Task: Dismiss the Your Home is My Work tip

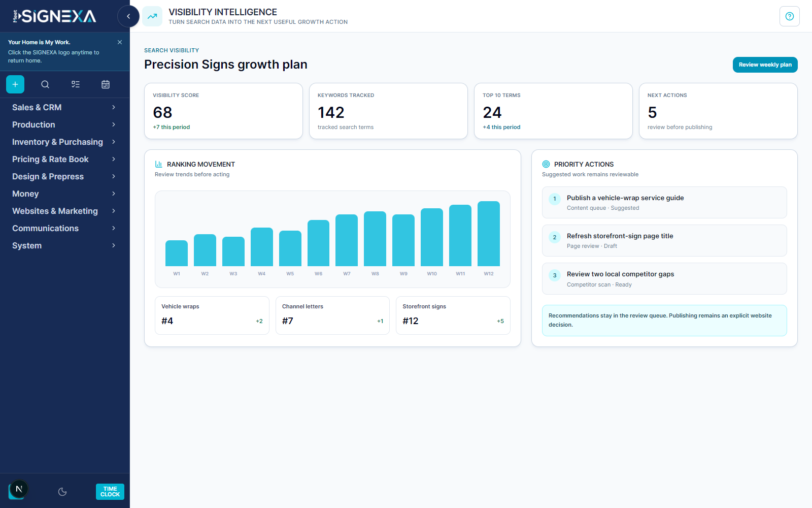Action: point(120,42)
